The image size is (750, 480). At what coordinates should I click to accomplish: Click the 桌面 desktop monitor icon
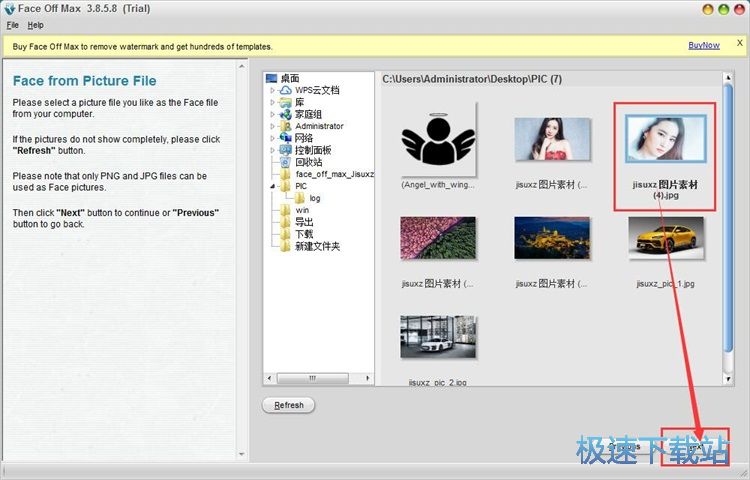coord(271,78)
